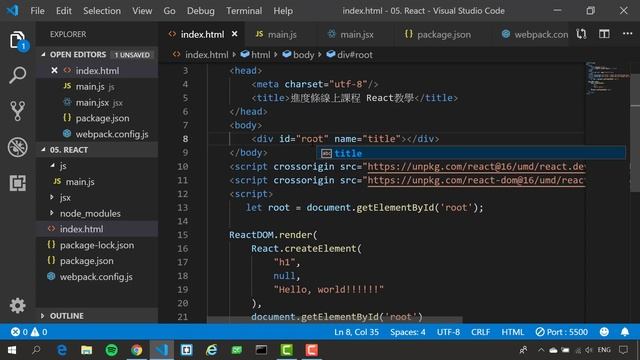640x360 pixels.
Task: Switch to the webpack.config.js tab
Action: [530, 34]
